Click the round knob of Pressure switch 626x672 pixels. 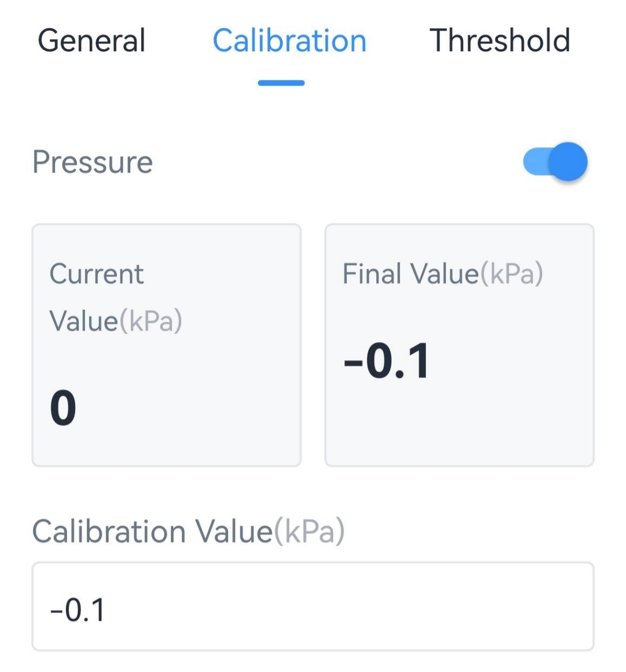point(569,162)
